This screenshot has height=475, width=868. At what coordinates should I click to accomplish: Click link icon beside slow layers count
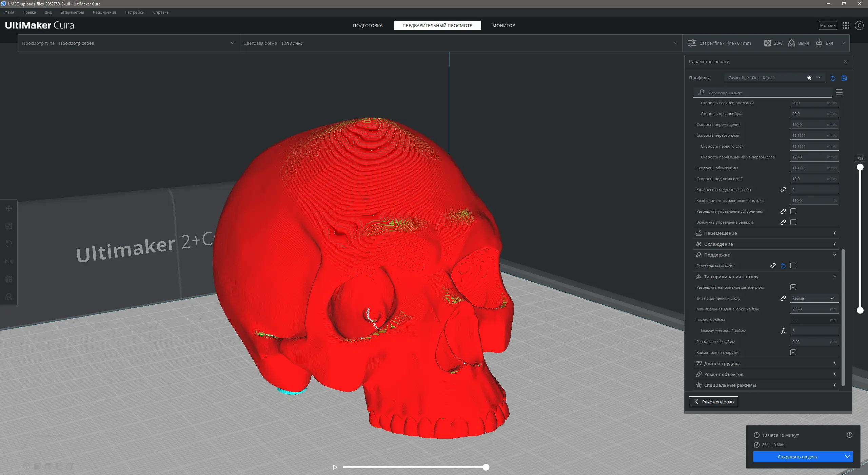click(783, 190)
